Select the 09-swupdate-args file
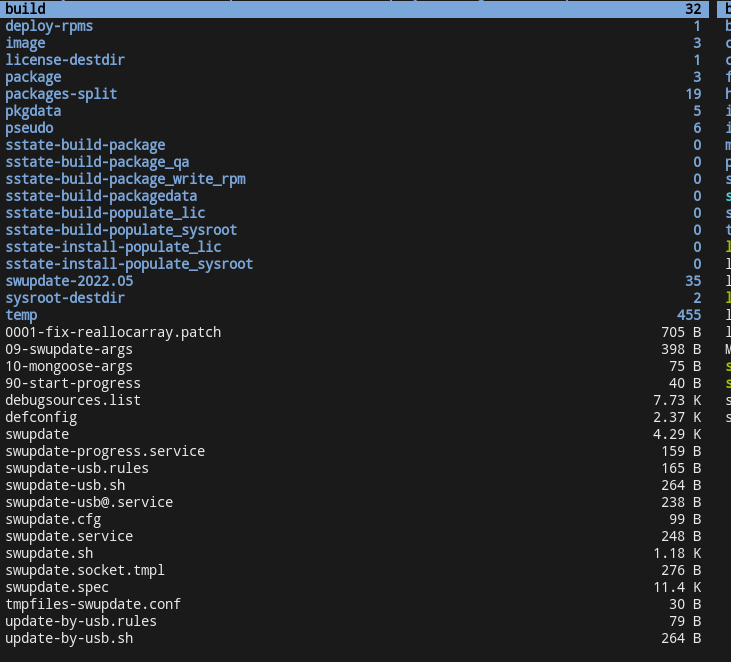Viewport: 731px width, 662px height. [x=69, y=349]
